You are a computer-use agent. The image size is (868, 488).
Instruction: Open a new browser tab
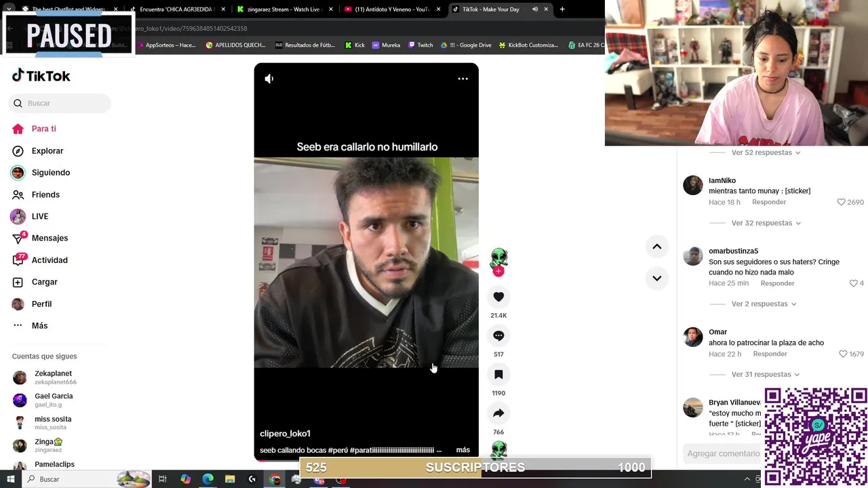point(562,9)
